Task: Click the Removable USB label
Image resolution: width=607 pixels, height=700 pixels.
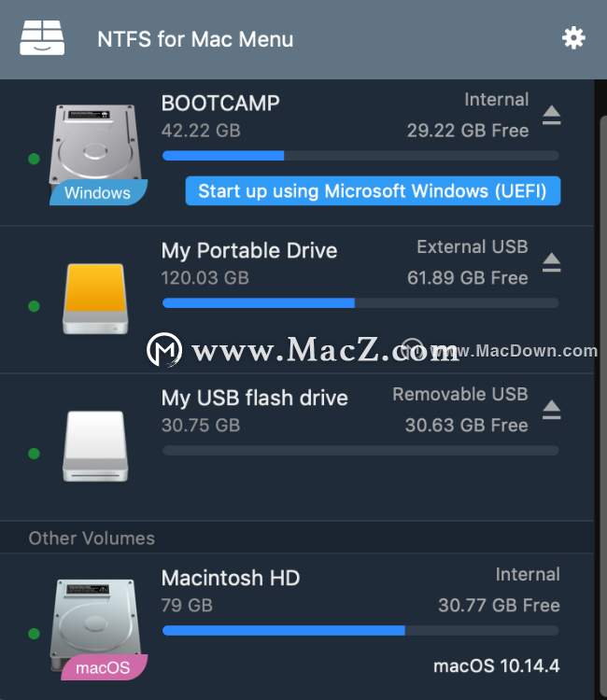Action: [x=460, y=394]
